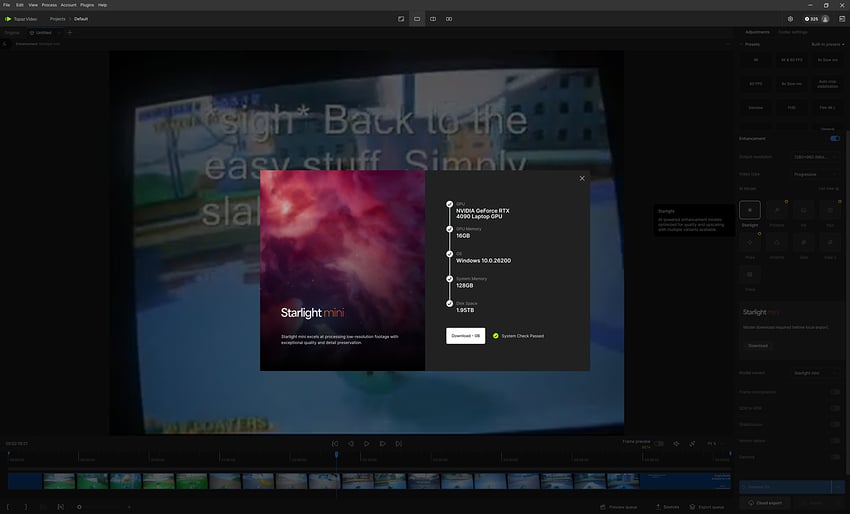Open the settings gear icon
This screenshot has height=514, width=850.
click(x=790, y=19)
